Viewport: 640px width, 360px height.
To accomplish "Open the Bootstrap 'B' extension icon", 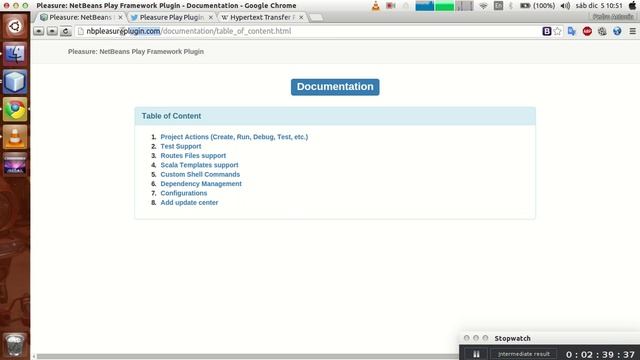I will click(x=547, y=31).
